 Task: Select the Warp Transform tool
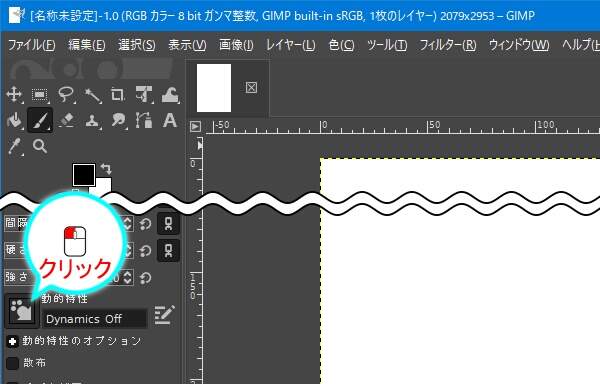coord(170,94)
